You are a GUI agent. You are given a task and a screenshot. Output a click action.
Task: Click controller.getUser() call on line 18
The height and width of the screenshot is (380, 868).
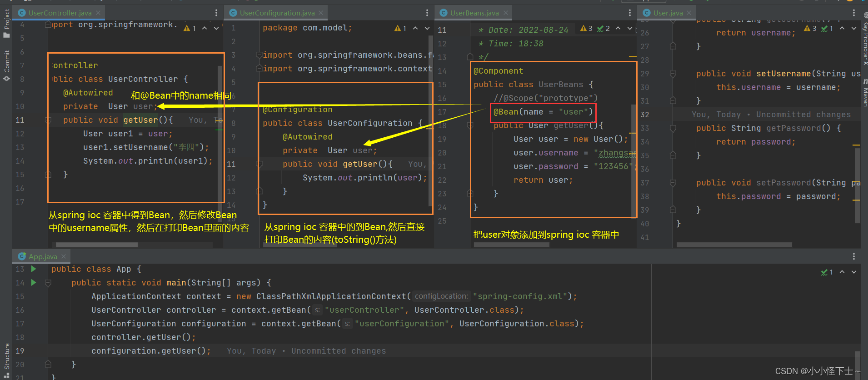[144, 337]
